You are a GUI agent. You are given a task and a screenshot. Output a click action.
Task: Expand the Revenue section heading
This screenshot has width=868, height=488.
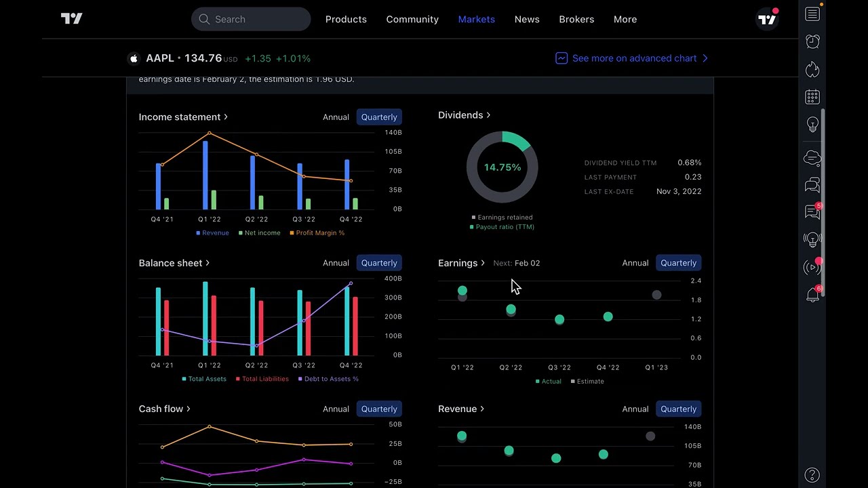(x=461, y=409)
